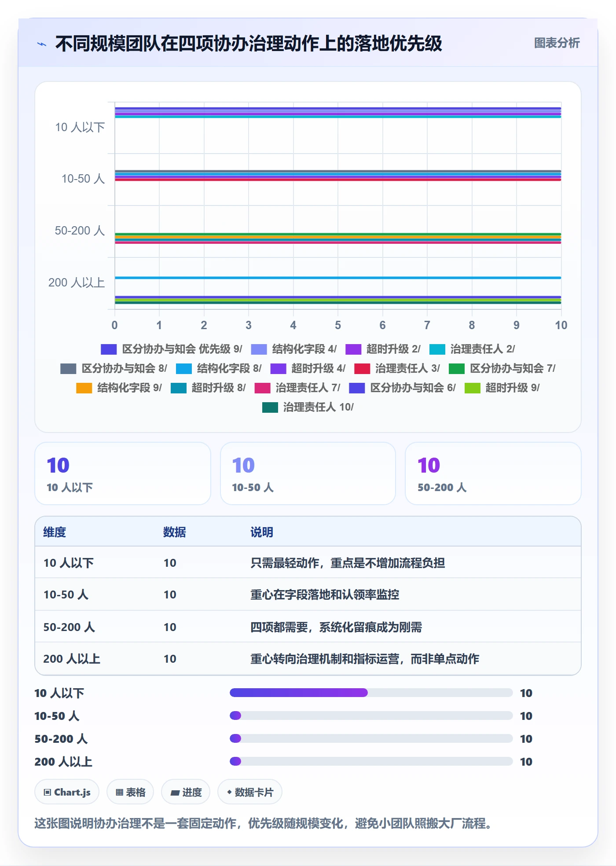This screenshot has width=616, height=866.
Task: Click the 10-50 人 chart axis label
Action: point(83,179)
